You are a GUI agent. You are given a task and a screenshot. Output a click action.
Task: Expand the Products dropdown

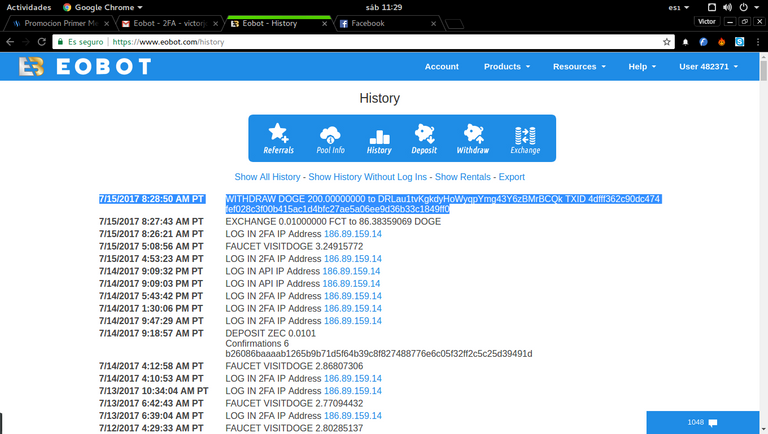[506, 67]
